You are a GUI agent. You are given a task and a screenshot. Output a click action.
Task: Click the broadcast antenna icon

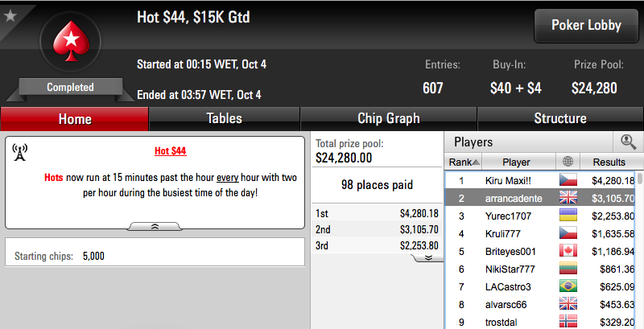[x=19, y=152]
